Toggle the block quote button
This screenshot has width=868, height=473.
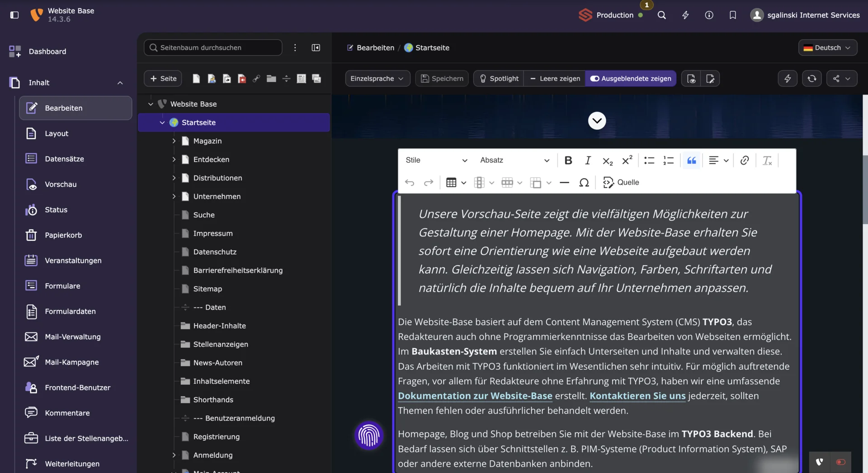[692, 160]
